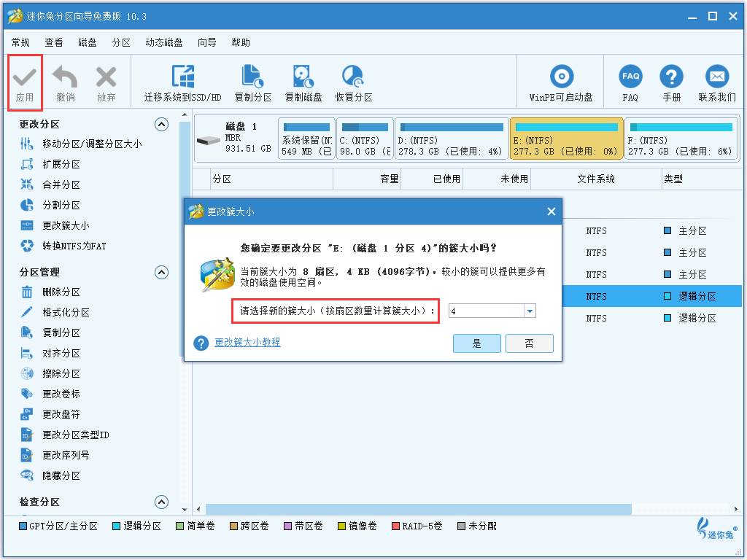Select the C: (NTFS) partition block

(365, 139)
